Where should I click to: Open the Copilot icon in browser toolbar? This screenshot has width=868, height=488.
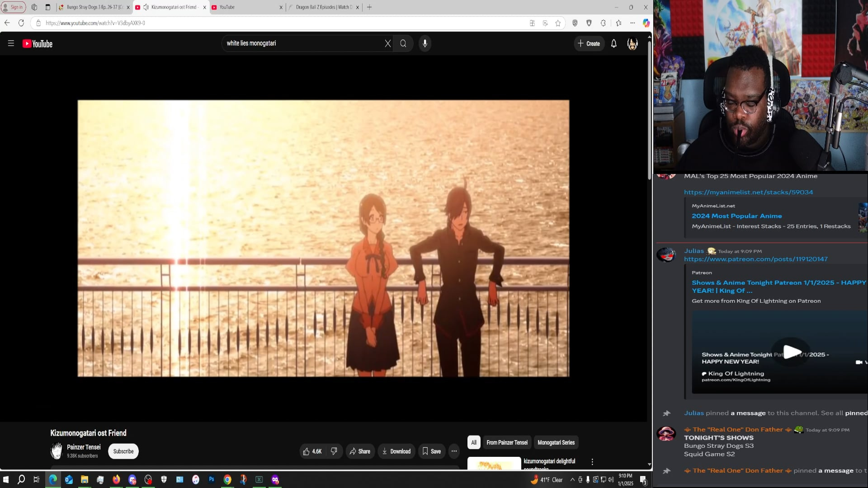646,23
